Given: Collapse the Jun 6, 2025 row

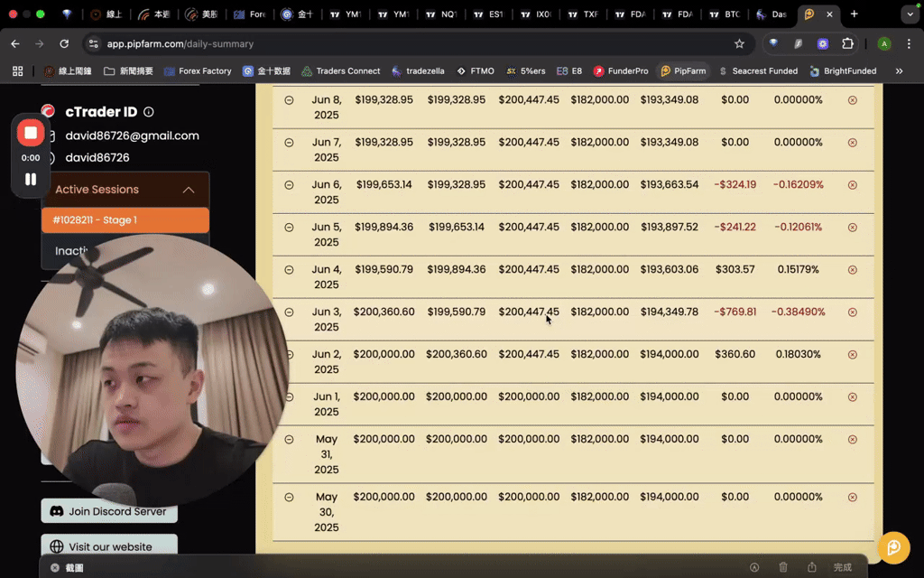Looking at the screenshot, I should (x=289, y=185).
